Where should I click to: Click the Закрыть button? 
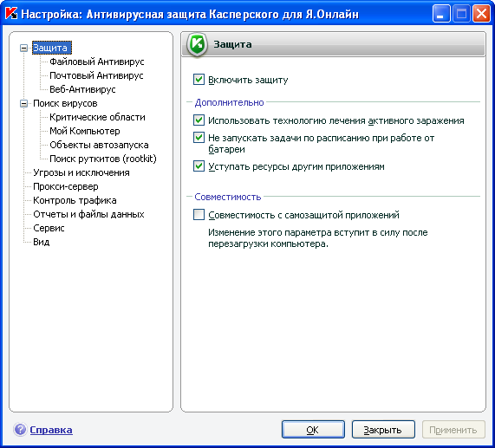(x=383, y=430)
